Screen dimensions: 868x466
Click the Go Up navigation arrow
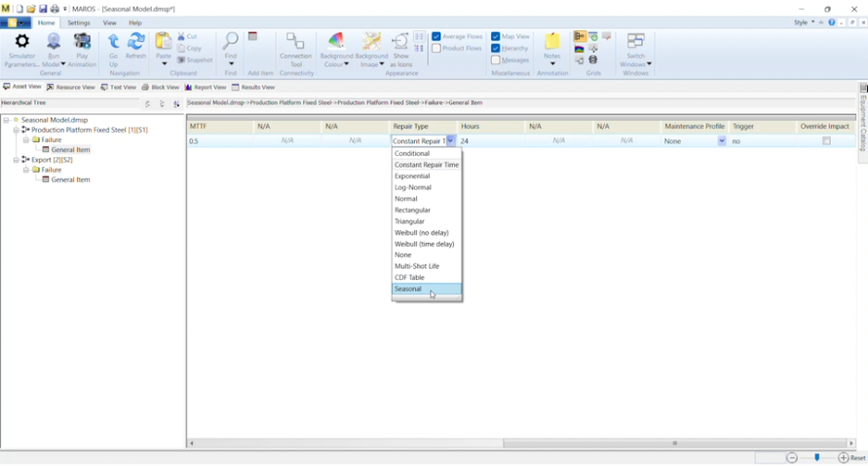pos(113,42)
